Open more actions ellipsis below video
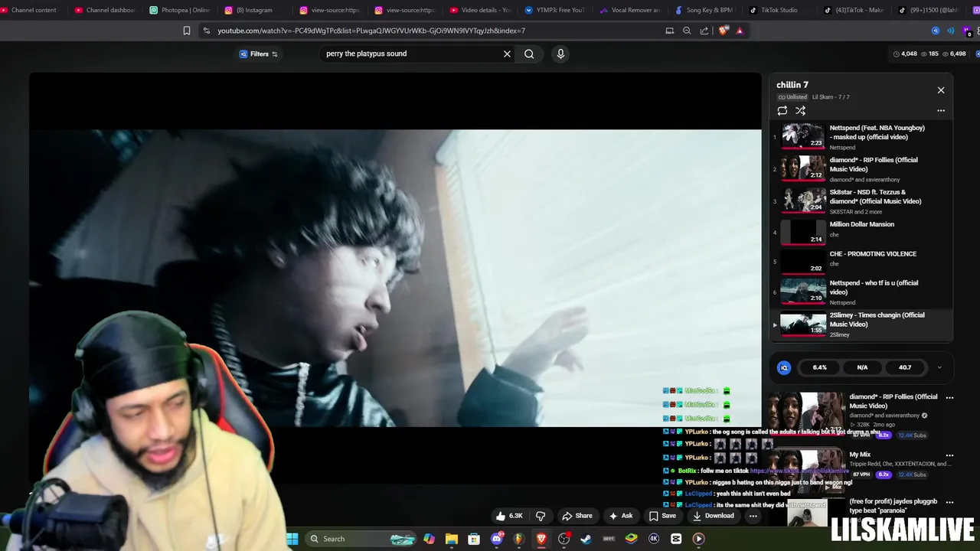Image resolution: width=980 pixels, height=551 pixels. tap(753, 516)
